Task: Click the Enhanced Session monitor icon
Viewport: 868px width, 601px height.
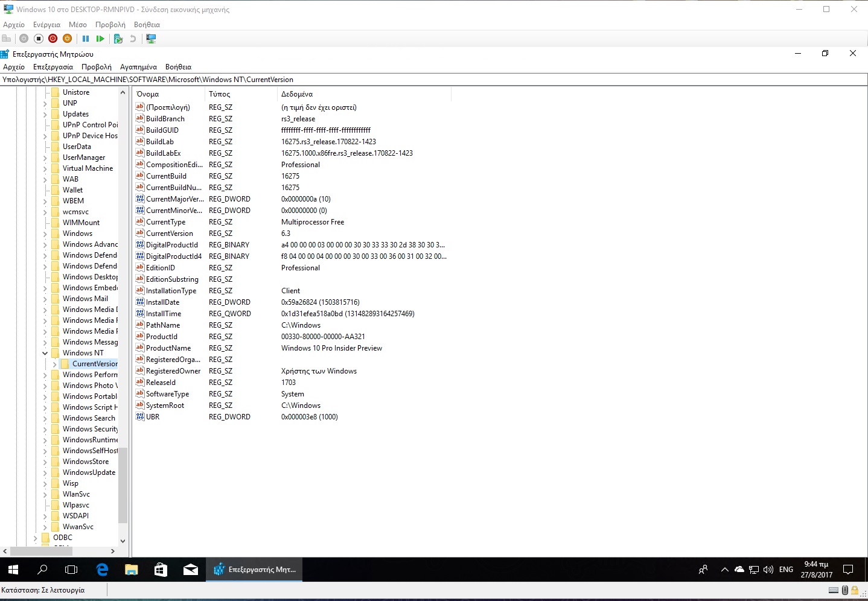Action: pyautogui.click(x=151, y=39)
